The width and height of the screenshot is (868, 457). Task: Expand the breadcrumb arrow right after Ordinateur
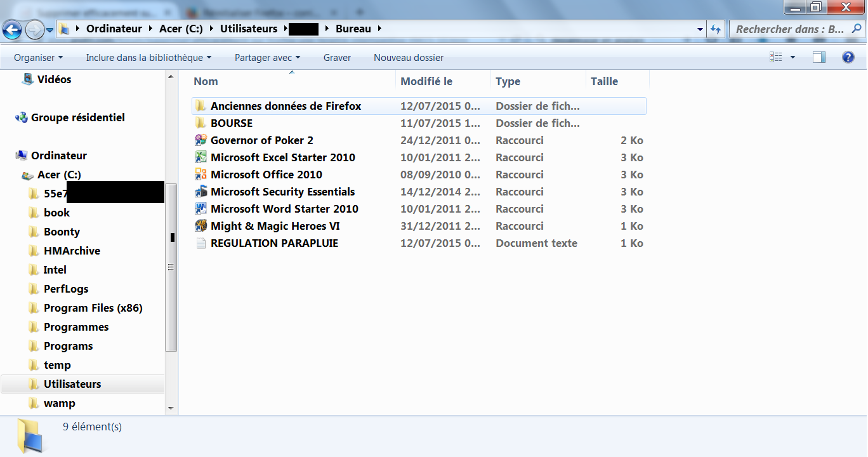point(150,29)
